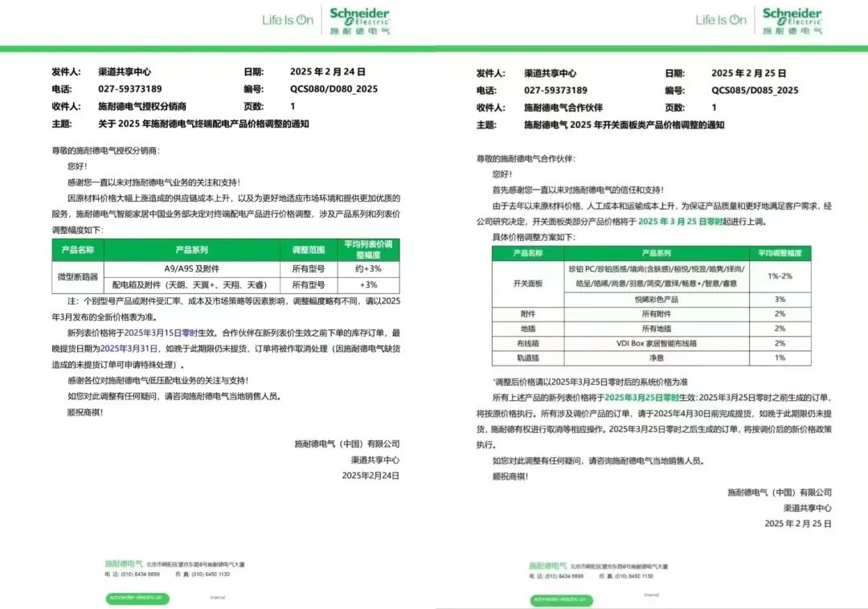This screenshot has height=609, width=868.
Task: Click the sign-off date 2025 年 2 月 25 日 under 渠道共享中心
Action: 798,524
